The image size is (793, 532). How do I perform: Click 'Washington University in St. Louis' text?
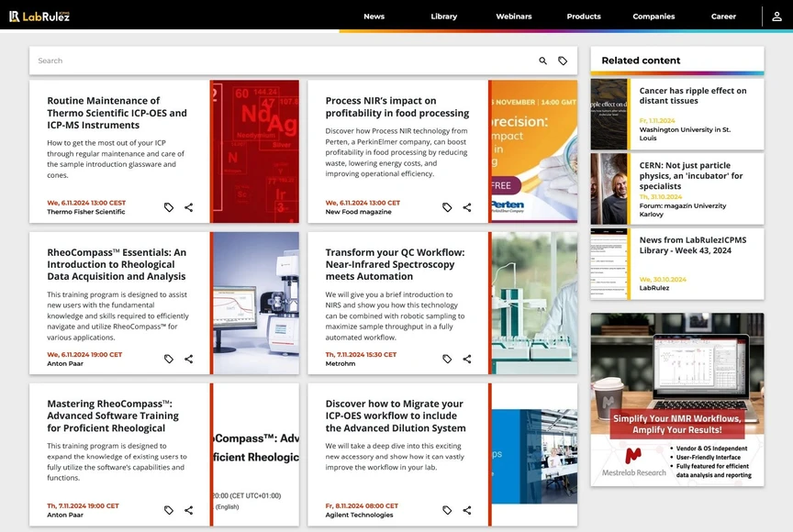[x=685, y=133]
